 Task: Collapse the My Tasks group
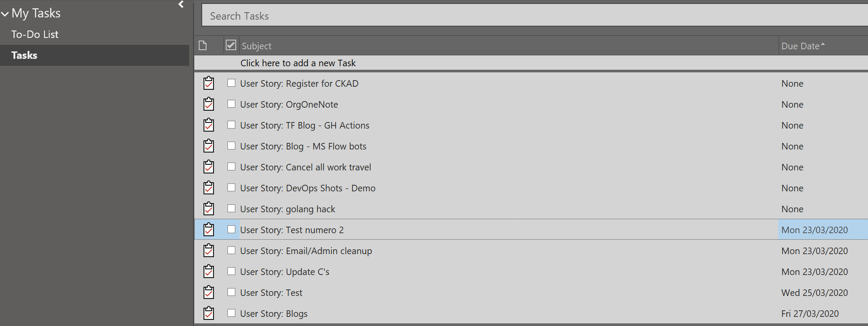click(x=5, y=14)
